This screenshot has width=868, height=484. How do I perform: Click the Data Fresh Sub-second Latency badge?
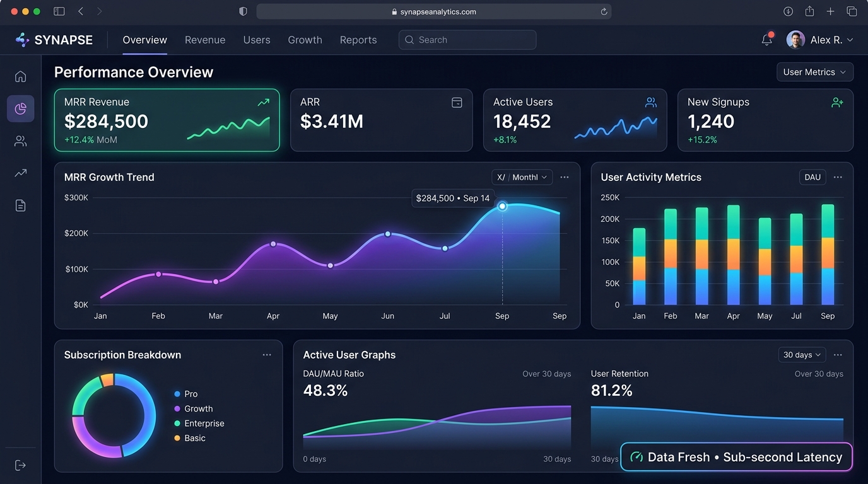736,457
